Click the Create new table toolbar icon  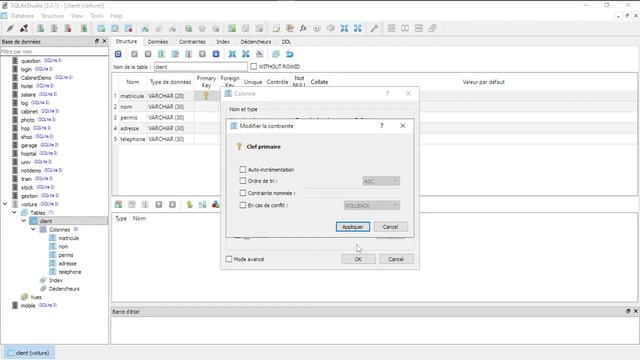point(101,28)
